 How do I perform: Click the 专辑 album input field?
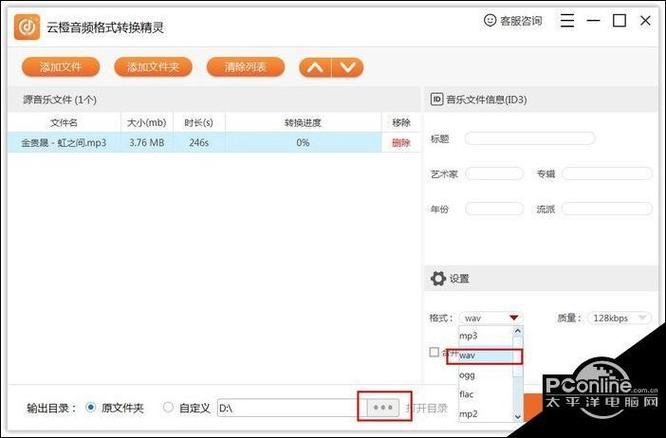(x=607, y=174)
